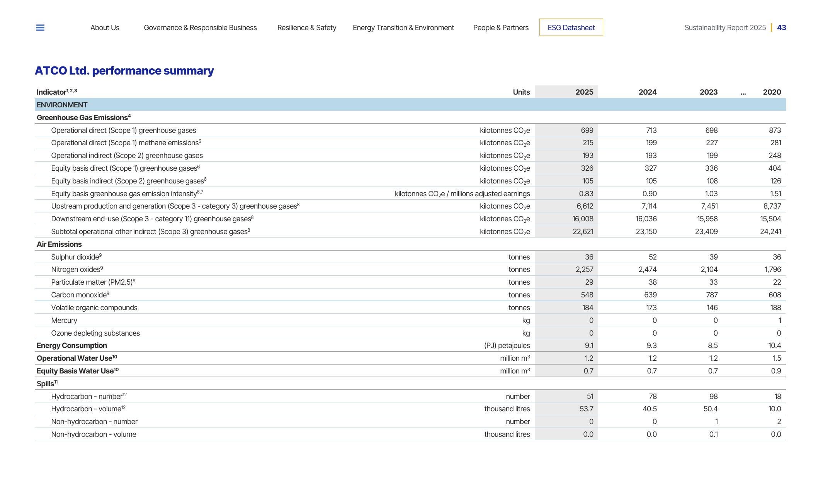This screenshot has width=823, height=504.
Task: Click the 2024 column header
Action: [x=648, y=92]
